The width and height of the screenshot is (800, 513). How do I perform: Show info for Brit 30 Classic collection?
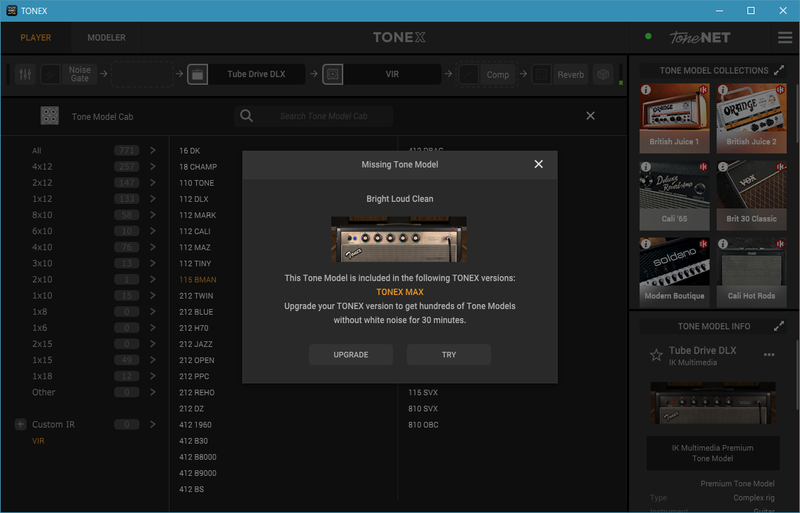[x=723, y=167]
